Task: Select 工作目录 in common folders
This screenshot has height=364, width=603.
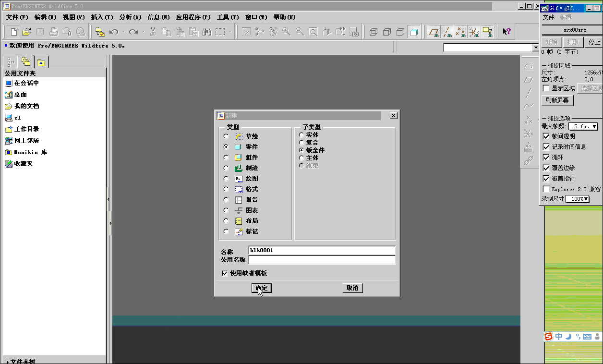Action: pos(22,129)
